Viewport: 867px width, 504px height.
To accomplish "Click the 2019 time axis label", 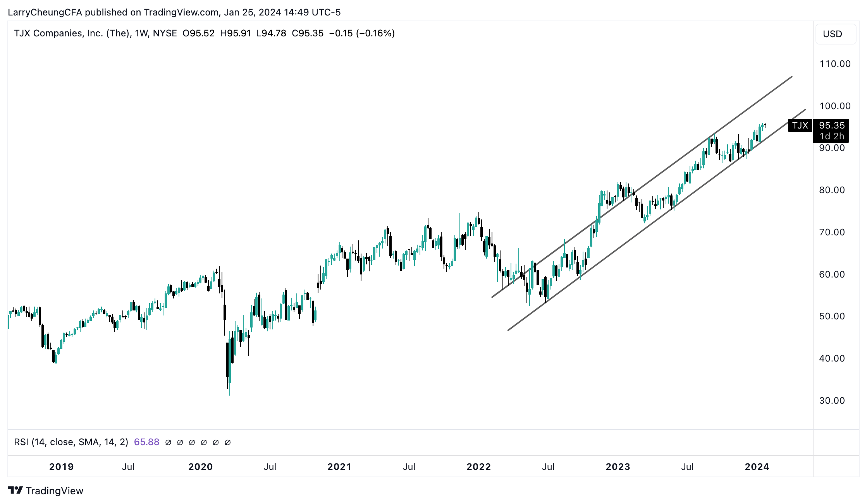I will [x=62, y=467].
